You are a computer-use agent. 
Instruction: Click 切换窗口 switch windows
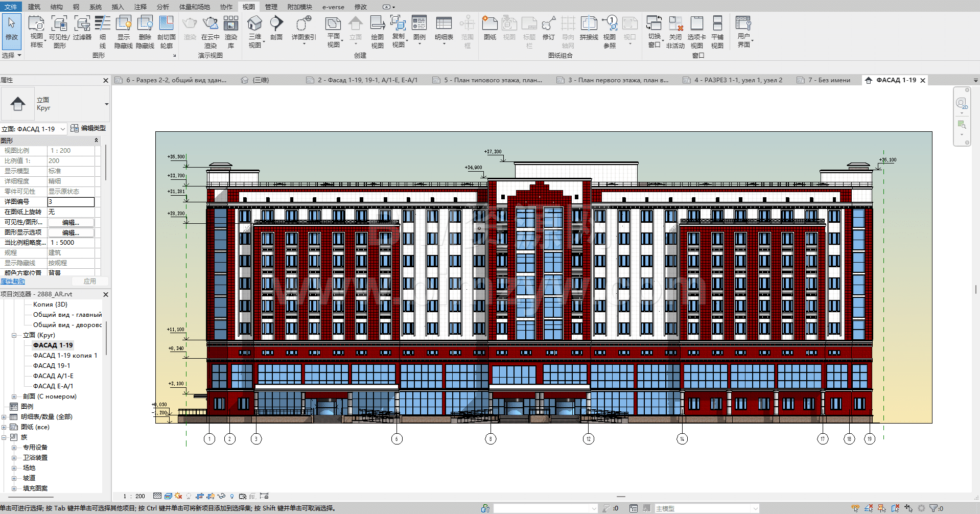[655, 32]
